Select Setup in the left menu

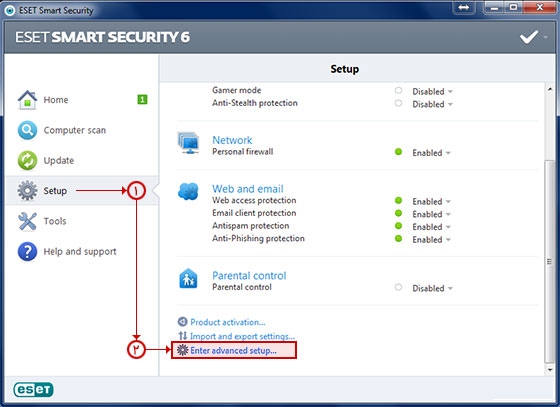coord(55,191)
